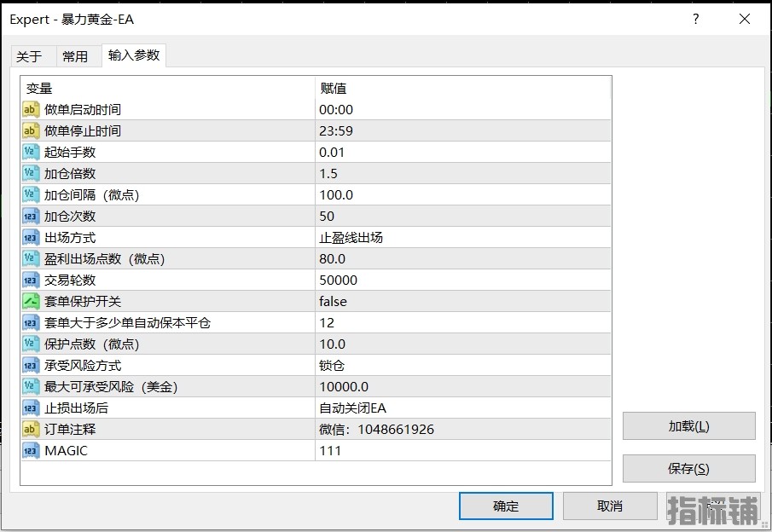
Task: Click the icon next to 盈利出场点数（微点）
Action: [31, 259]
